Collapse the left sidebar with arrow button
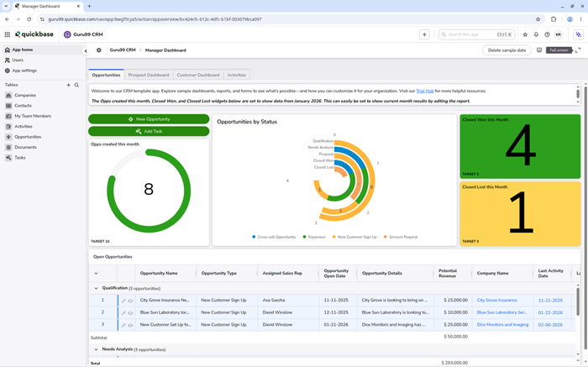 (x=86, y=50)
